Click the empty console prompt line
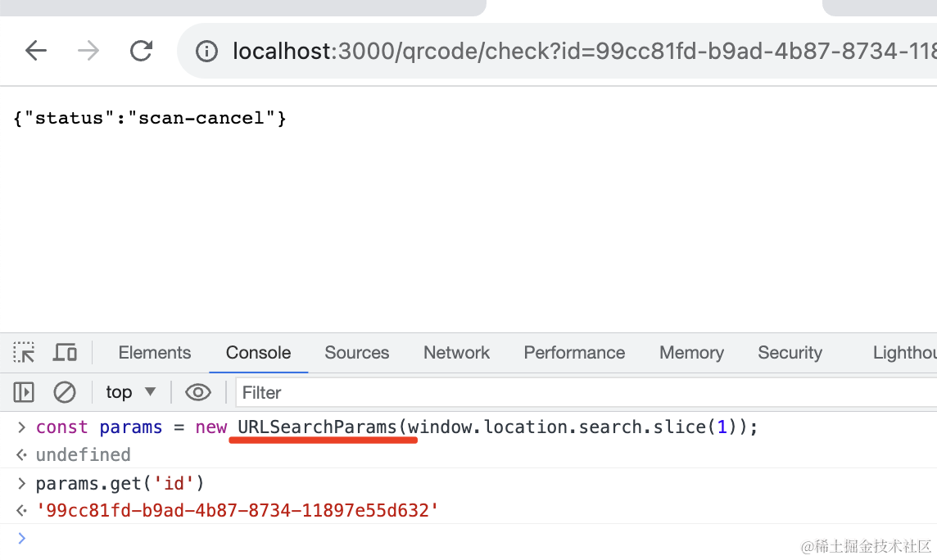This screenshot has width=937, height=560. click(x=410, y=538)
